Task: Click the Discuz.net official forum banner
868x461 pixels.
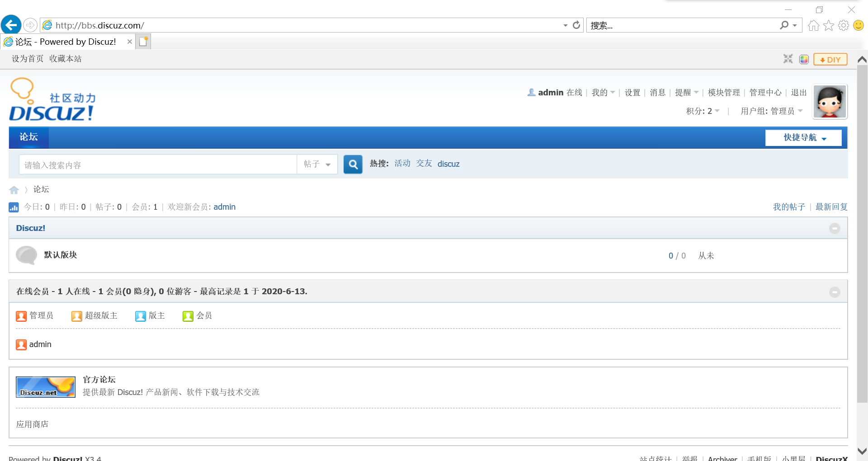Action: point(46,387)
